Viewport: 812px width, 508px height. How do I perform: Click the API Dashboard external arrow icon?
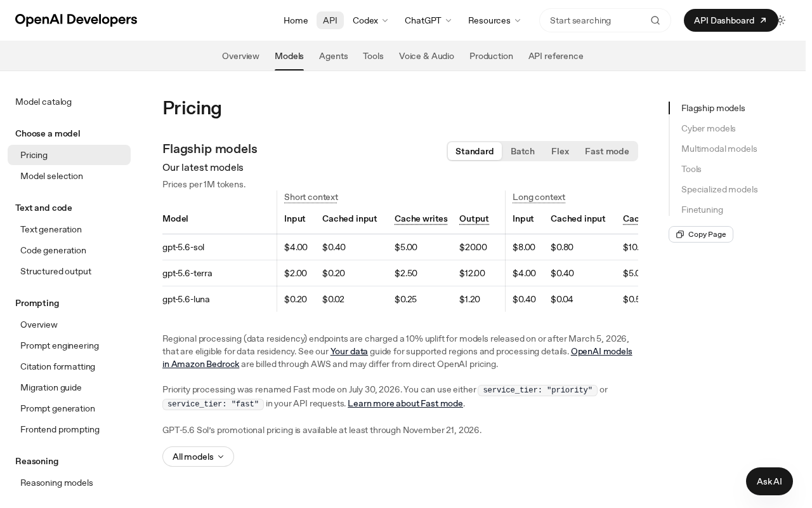pyautogui.click(x=763, y=20)
